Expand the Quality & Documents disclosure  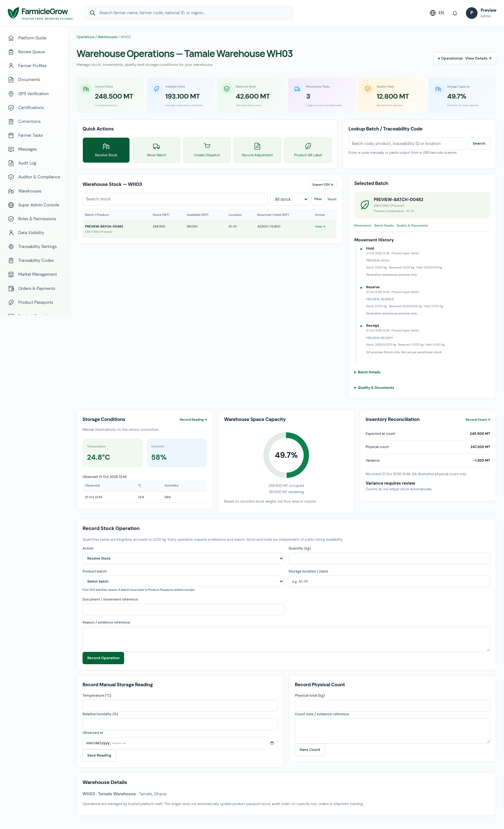point(374,388)
